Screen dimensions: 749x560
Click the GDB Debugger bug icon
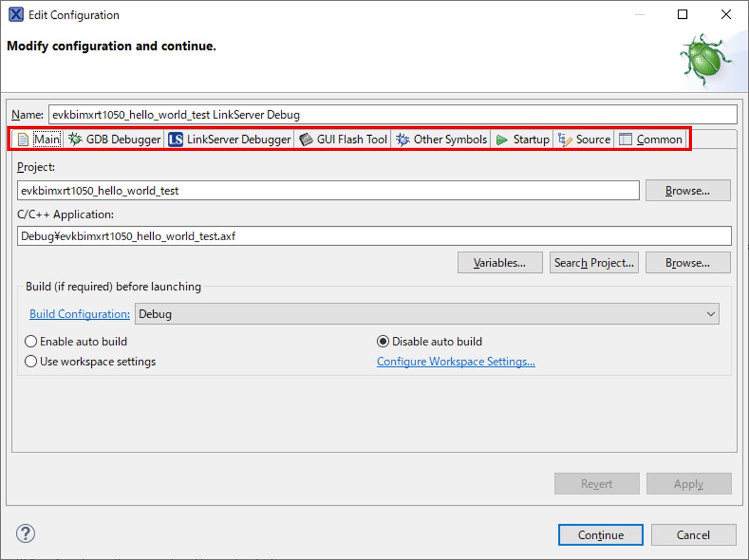point(75,139)
